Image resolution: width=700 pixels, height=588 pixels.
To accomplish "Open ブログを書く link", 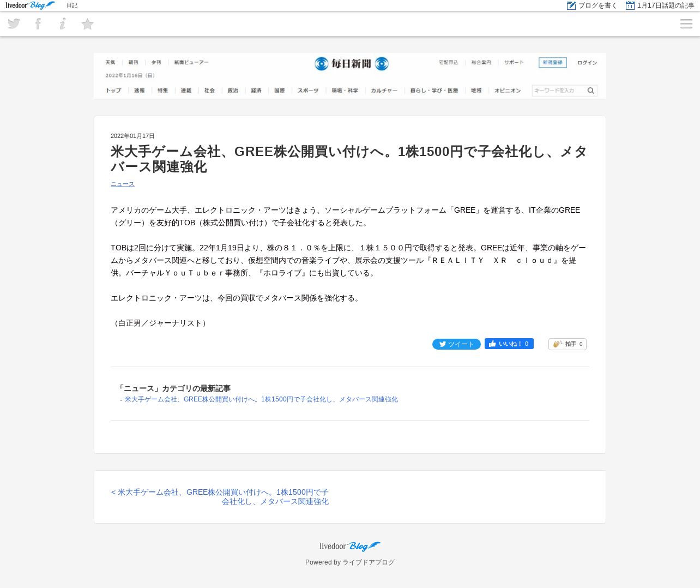I will click(x=598, y=5).
